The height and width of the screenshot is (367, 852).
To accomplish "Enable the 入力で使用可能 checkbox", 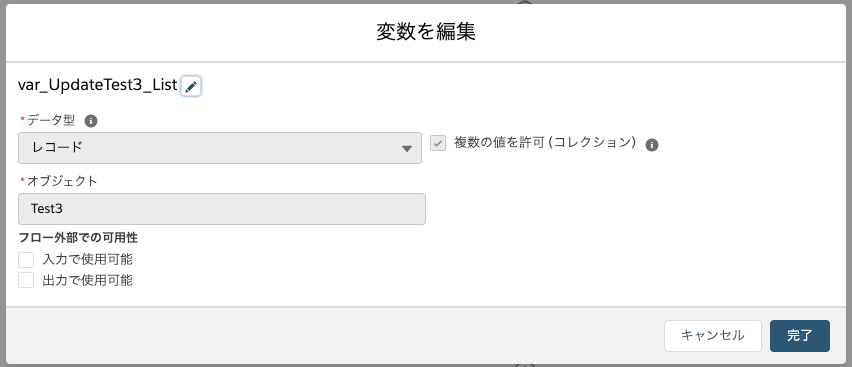I will (x=26, y=260).
